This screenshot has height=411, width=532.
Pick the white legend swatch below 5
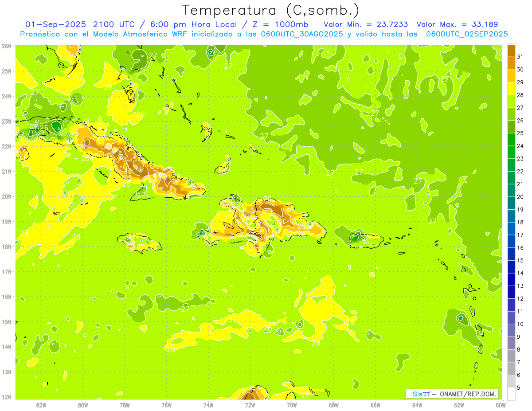pos(511,394)
